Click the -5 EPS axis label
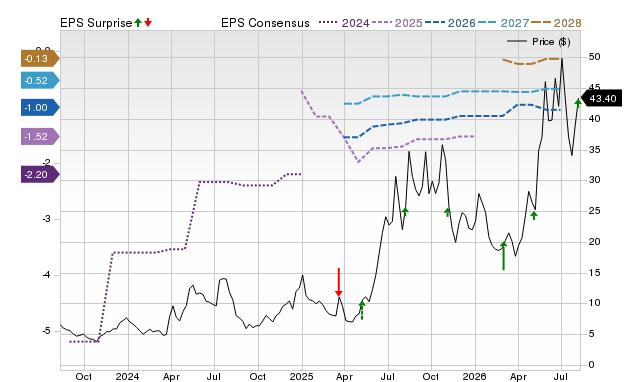Screen dimensions: 640x382 click(x=46, y=331)
